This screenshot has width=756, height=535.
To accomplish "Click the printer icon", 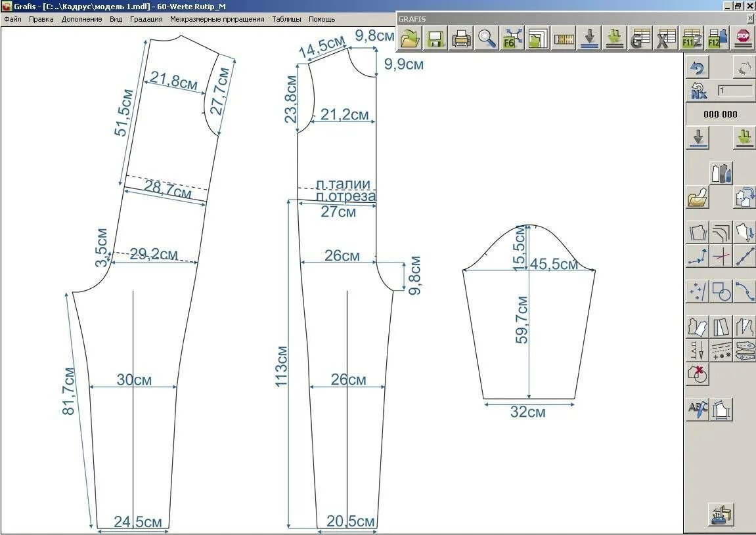I will click(461, 38).
